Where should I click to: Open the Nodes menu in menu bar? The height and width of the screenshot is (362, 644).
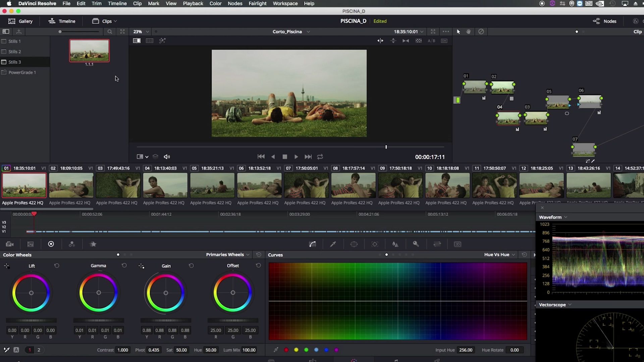[x=235, y=3]
